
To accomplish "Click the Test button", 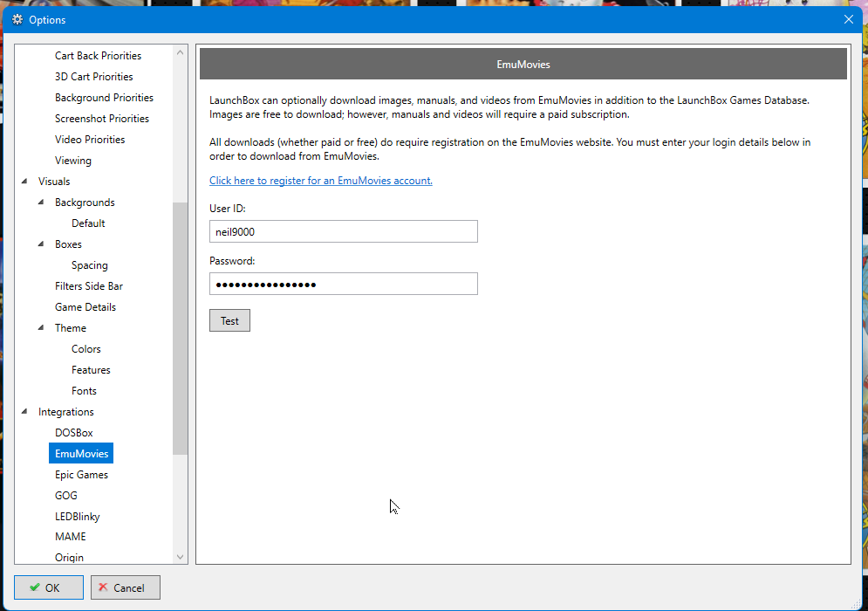I will 229,320.
